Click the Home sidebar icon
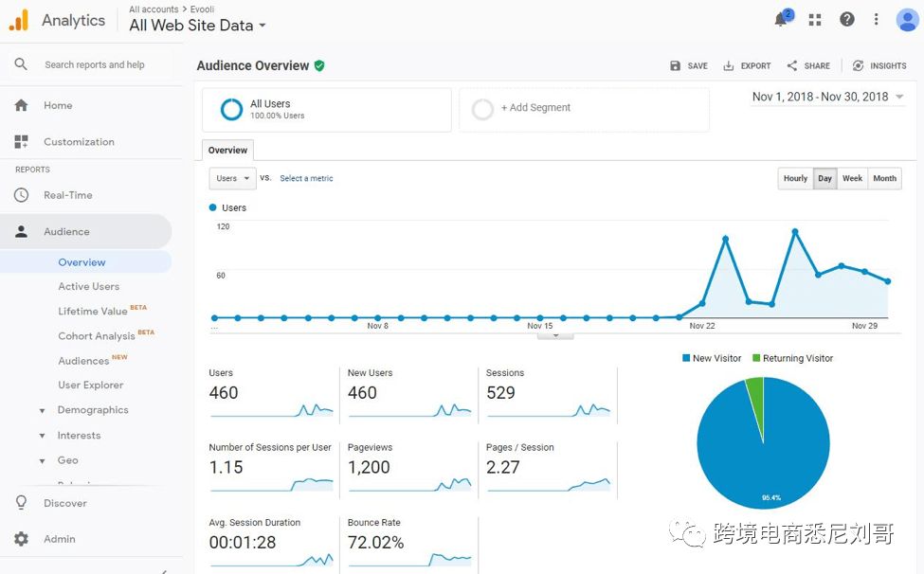Image resolution: width=924 pixels, height=574 pixels. pos(21,105)
